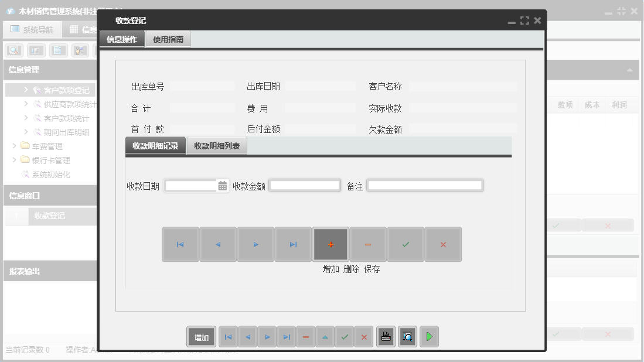This screenshot has width=644, height=362.
Task: Select the 系统导航 tab
Action: pos(32,29)
